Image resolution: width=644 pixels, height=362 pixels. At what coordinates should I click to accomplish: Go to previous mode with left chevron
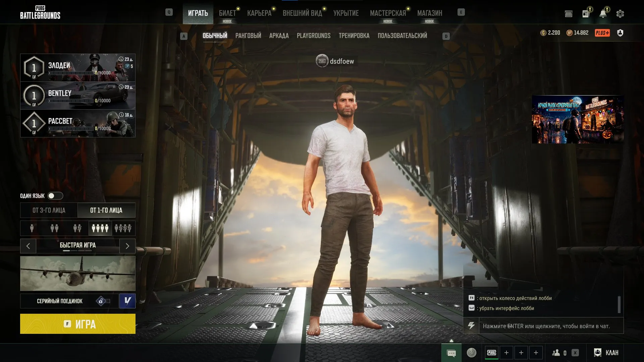(x=28, y=246)
